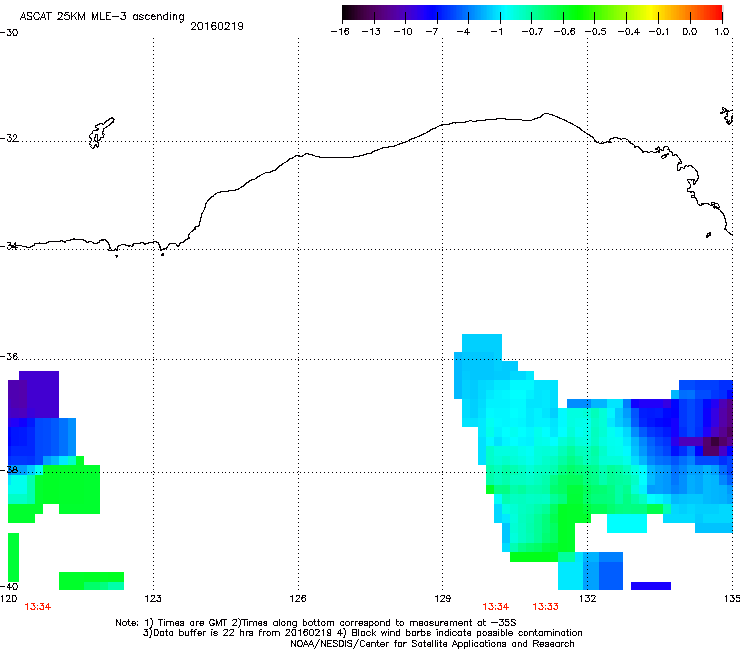The width and height of the screenshot is (740, 650).
Task: Click the note line starting 'Note: 1) Times are GMT'
Action: coord(316,623)
